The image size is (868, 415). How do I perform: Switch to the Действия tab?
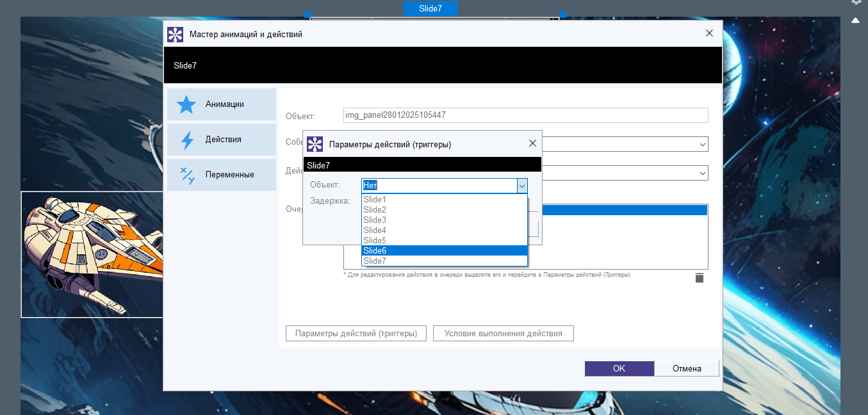coord(222,140)
